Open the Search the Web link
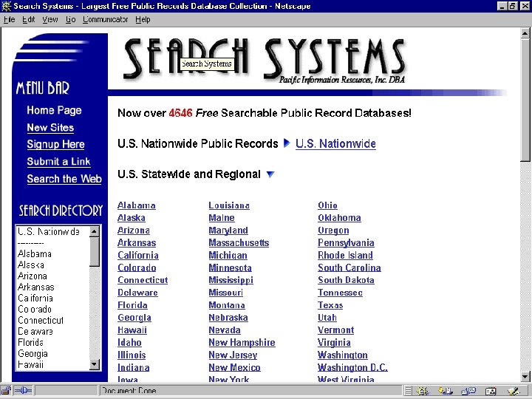The image size is (532, 399). pyautogui.click(x=64, y=179)
